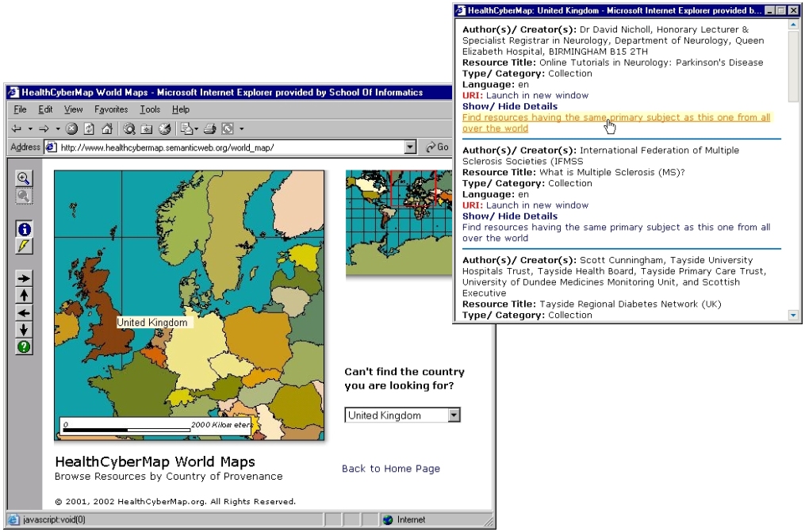Image resolution: width=805 pixels, height=532 pixels.
Task: Click the IE icon in World Maps title bar
Action: coord(13,93)
